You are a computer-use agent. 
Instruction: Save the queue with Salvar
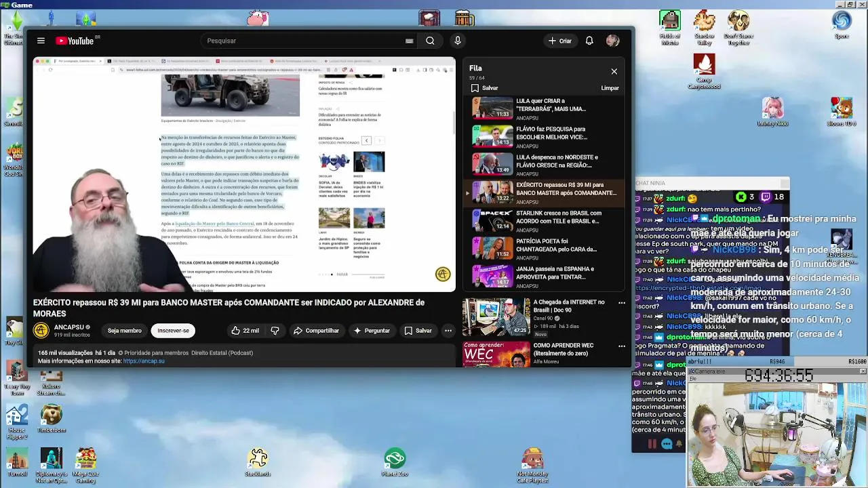point(485,88)
